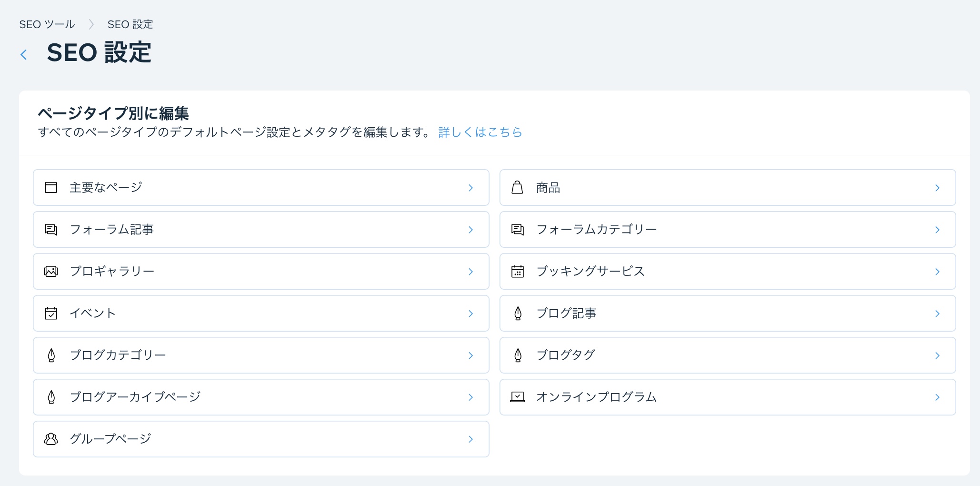Open the ブログアーカイブページ settings row
Image resolution: width=980 pixels, height=486 pixels.
point(260,397)
